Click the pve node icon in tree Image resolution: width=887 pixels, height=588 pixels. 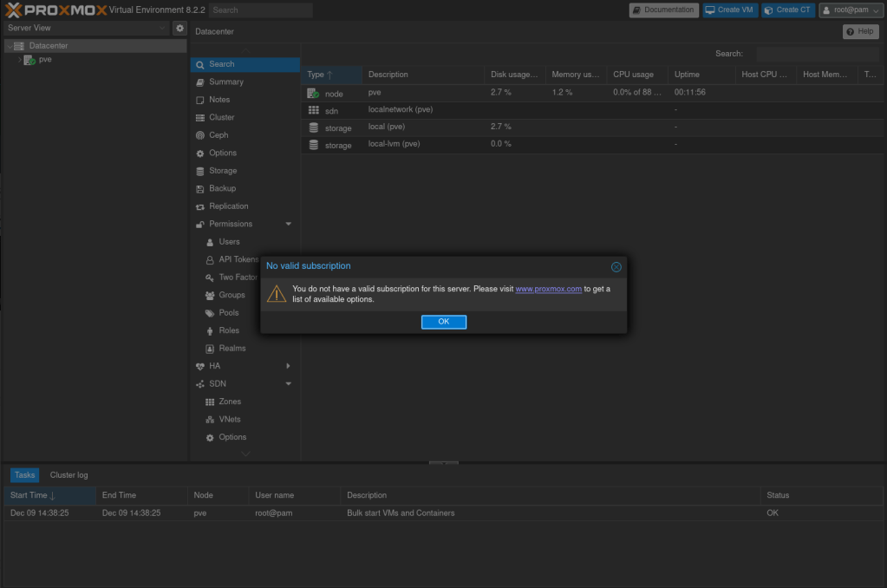[29, 60]
